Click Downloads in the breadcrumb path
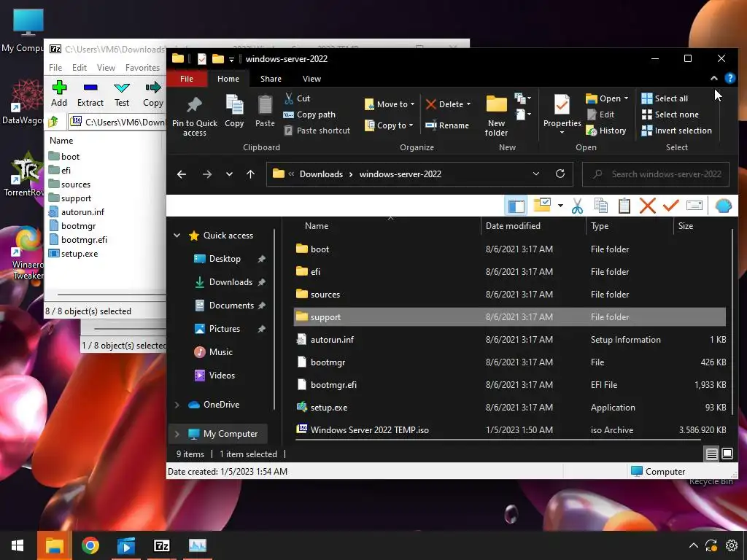Viewport: 747px width, 560px height. (321, 174)
